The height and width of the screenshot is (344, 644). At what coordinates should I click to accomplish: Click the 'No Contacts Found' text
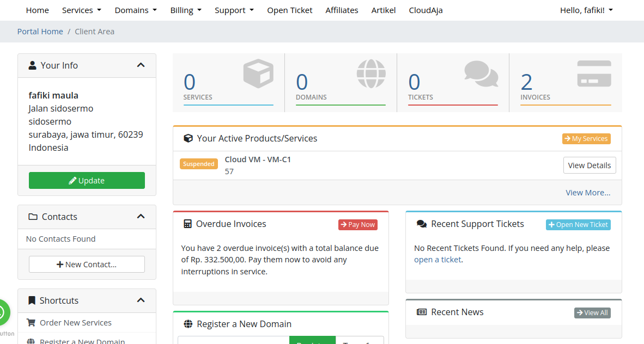click(x=61, y=239)
